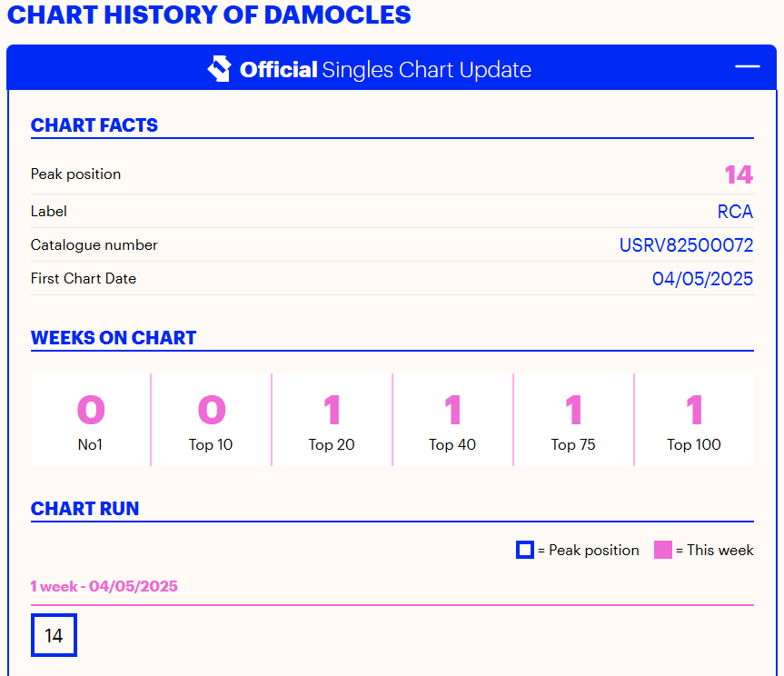784x676 pixels.
Task: Open the RCA label link
Action: [x=735, y=211]
